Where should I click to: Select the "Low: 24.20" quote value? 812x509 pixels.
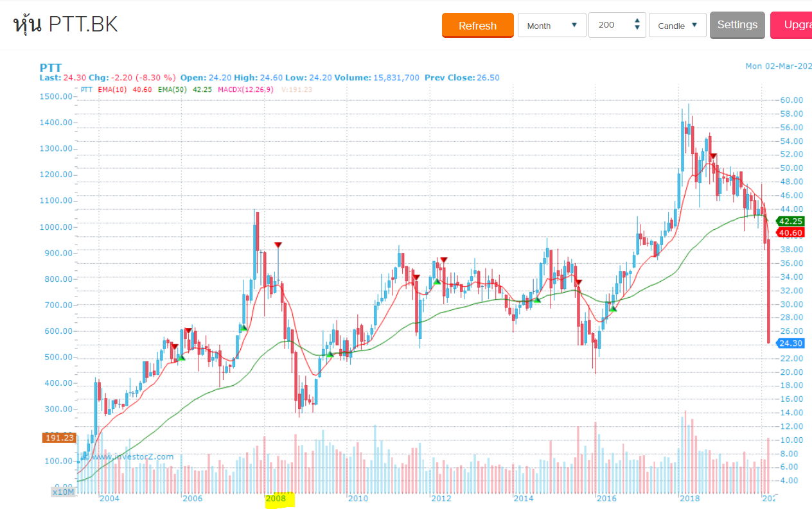pyautogui.click(x=309, y=78)
